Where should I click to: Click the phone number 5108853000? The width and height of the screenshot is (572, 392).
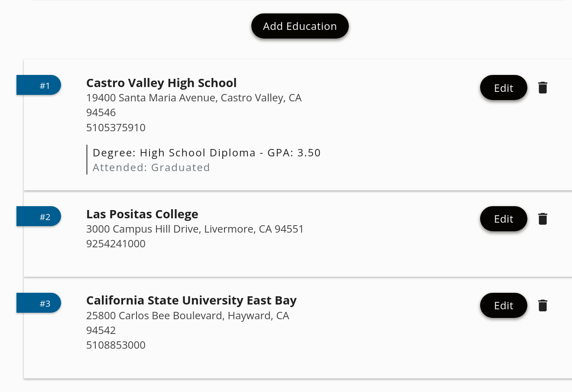point(116,345)
